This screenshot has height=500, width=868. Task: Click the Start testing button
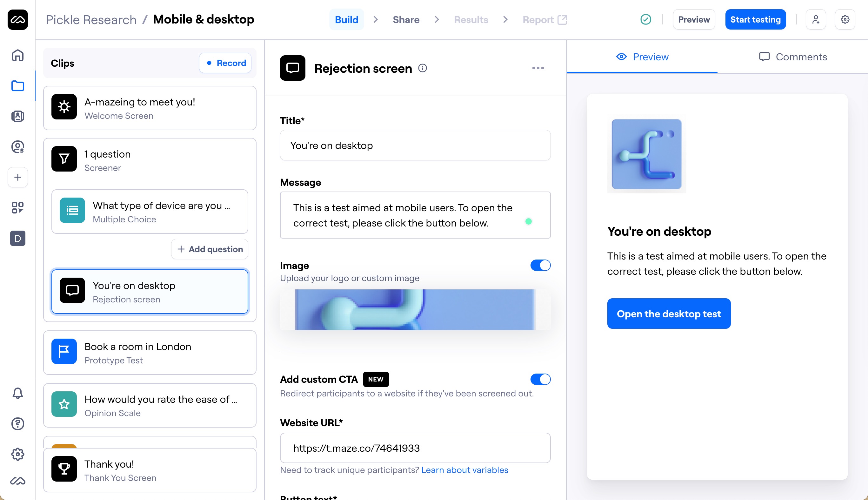[755, 20]
